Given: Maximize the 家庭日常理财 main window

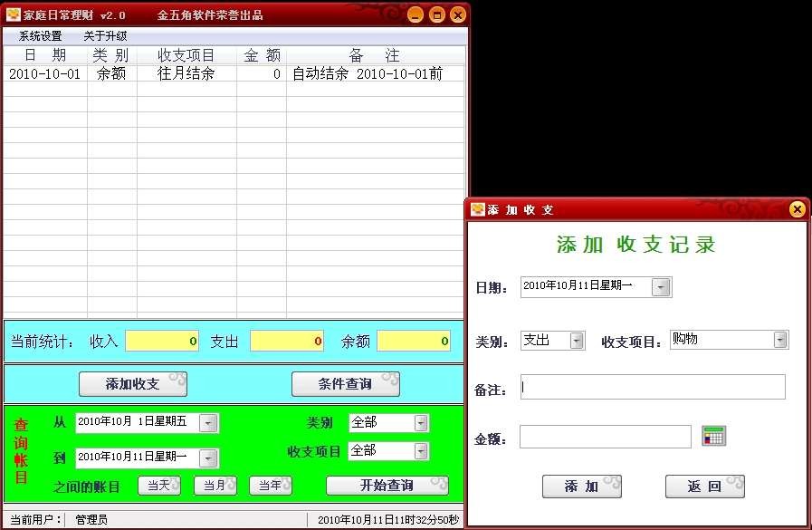Looking at the screenshot, I should point(437,15).
